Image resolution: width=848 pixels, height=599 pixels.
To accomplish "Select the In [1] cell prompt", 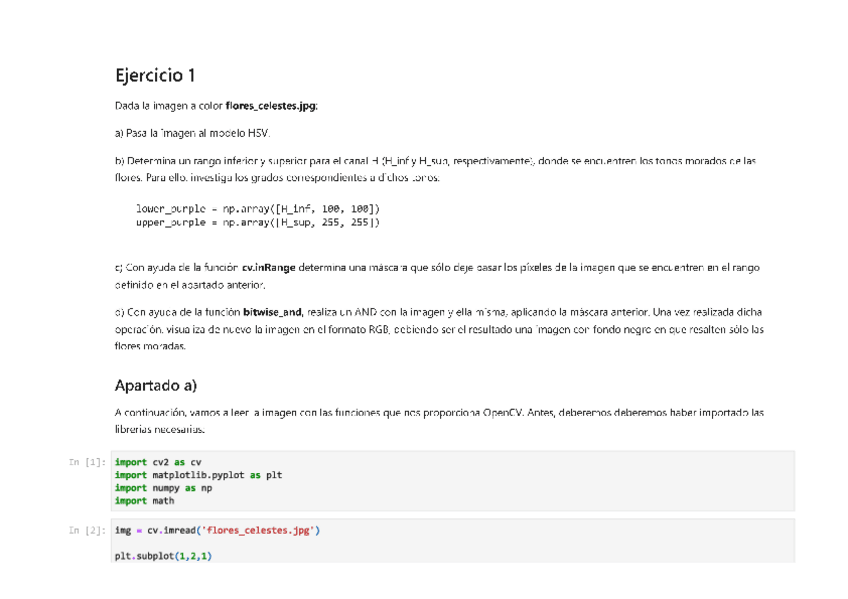I will pyautogui.click(x=91, y=461).
